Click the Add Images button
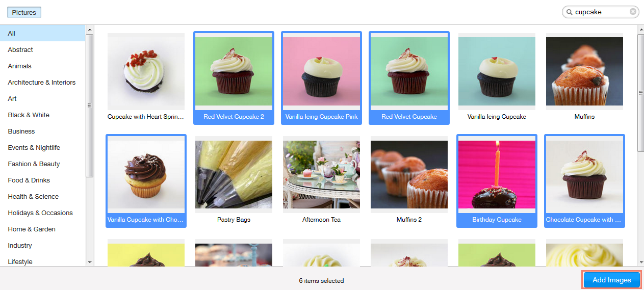The width and height of the screenshot is (644, 290). pos(611,280)
